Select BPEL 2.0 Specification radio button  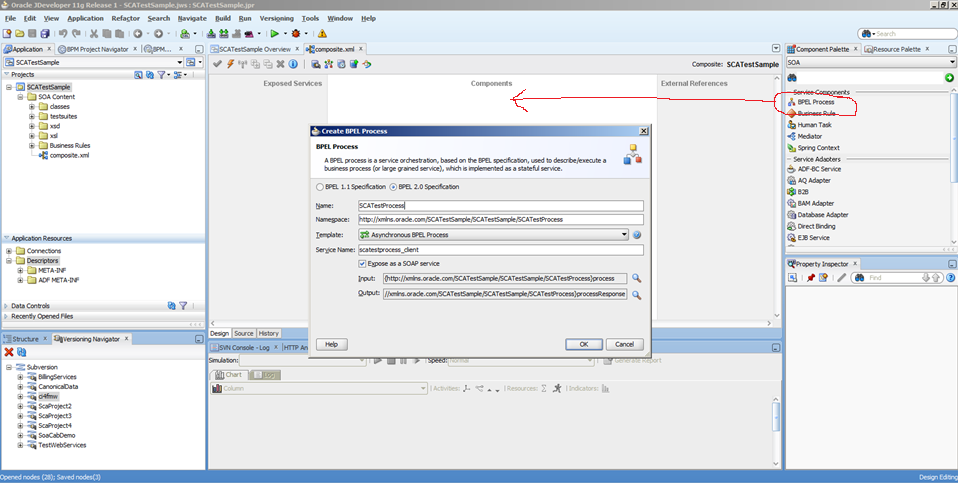393,187
